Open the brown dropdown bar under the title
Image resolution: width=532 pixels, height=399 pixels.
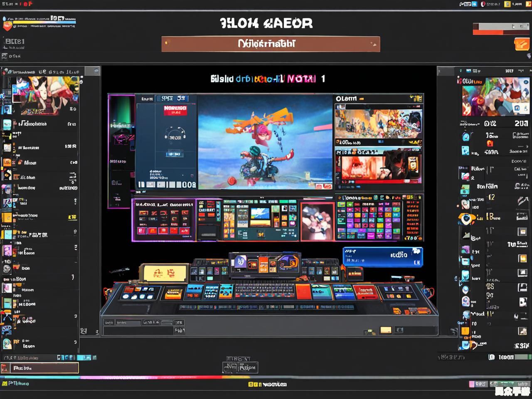(x=270, y=44)
